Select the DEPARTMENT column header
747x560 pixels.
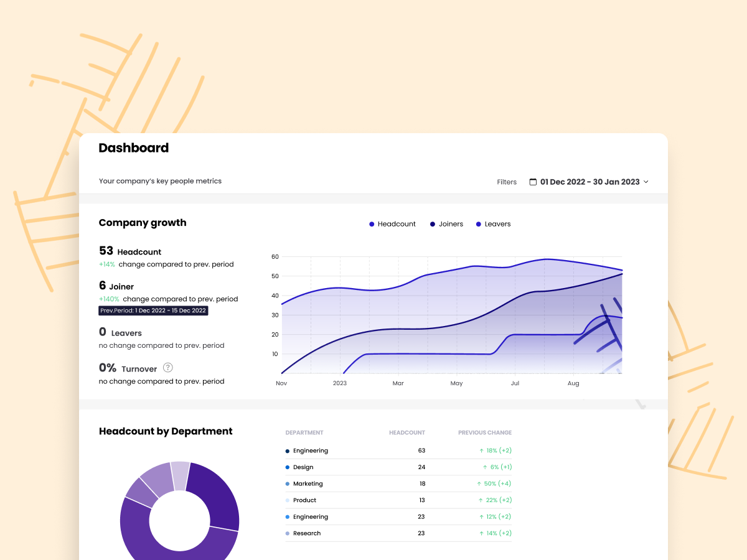click(x=304, y=432)
